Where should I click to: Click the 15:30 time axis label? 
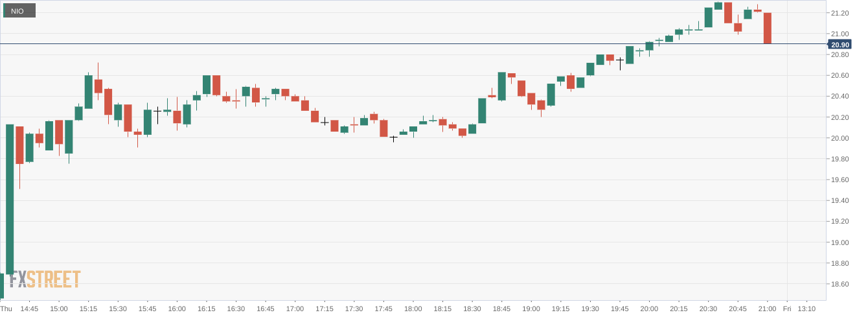(x=118, y=309)
